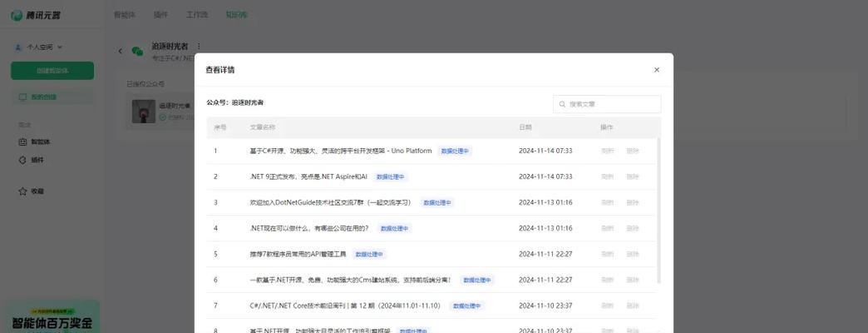
Task: Click the first action for the Cms建站系统 row
Action: click(x=607, y=280)
